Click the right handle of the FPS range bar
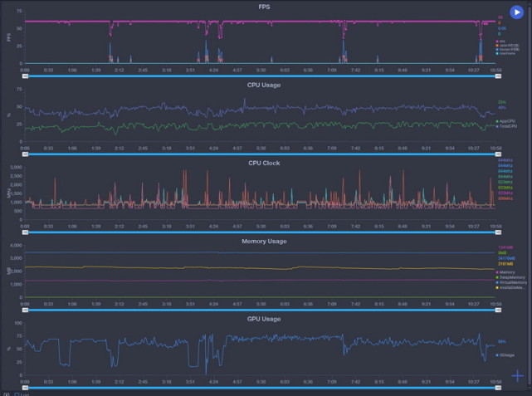Image resolution: width=532 pixels, height=396 pixels. pos(498,76)
